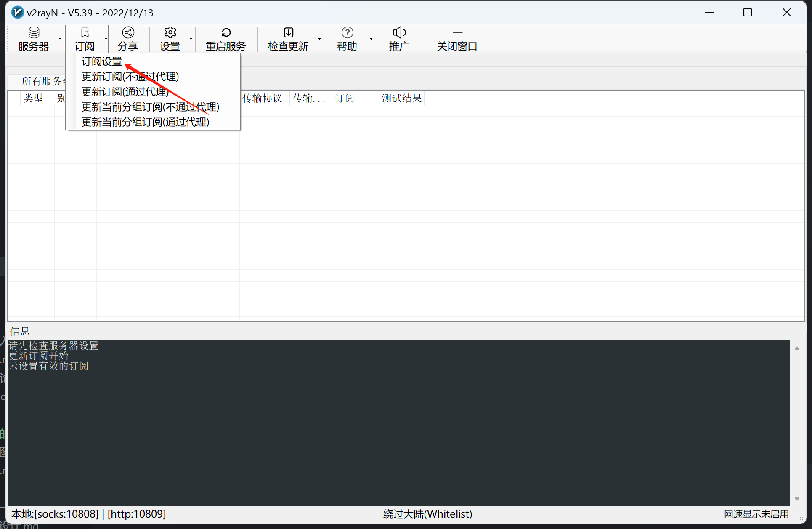The height and width of the screenshot is (529, 812).
Task: Click the 检查更新 download icon
Action: [288, 33]
